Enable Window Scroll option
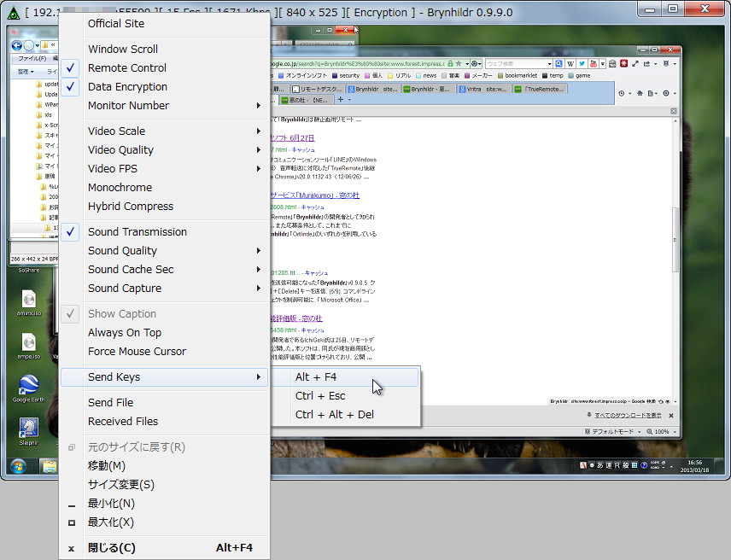The width and height of the screenshot is (731, 560). (x=164, y=49)
